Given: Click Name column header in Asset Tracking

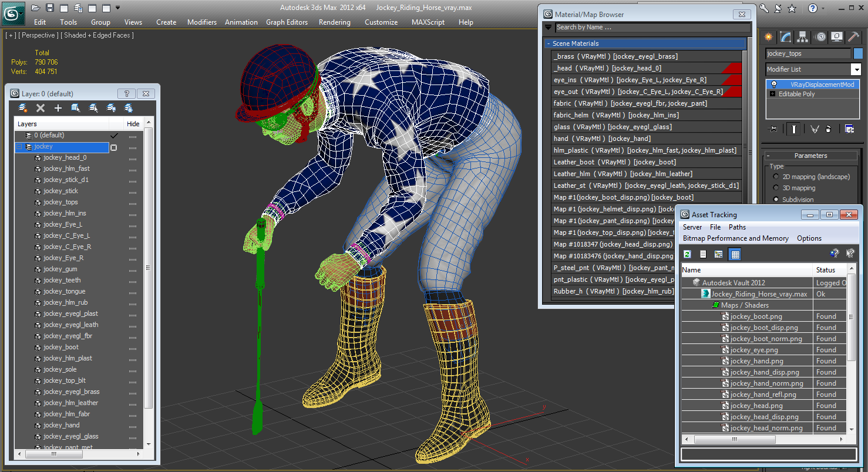Looking at the screenshot, I should tap(747, 270).
